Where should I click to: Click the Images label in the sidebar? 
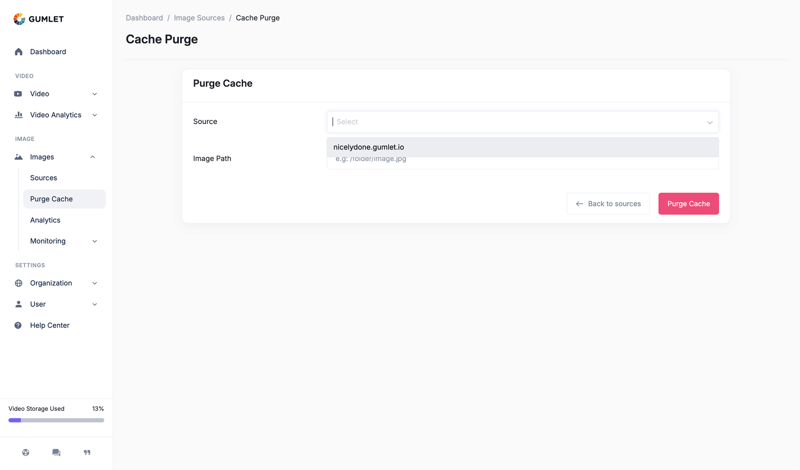(x=42, y=157)
